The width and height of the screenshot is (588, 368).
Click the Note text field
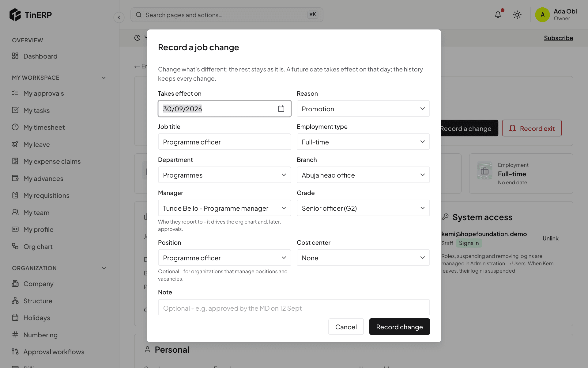294,307
